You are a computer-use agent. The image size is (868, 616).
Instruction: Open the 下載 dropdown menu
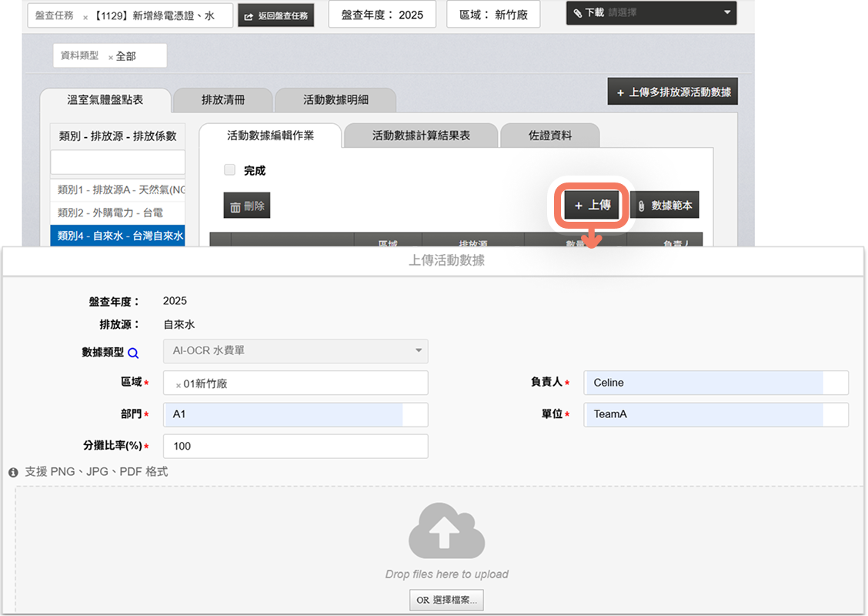650,13
